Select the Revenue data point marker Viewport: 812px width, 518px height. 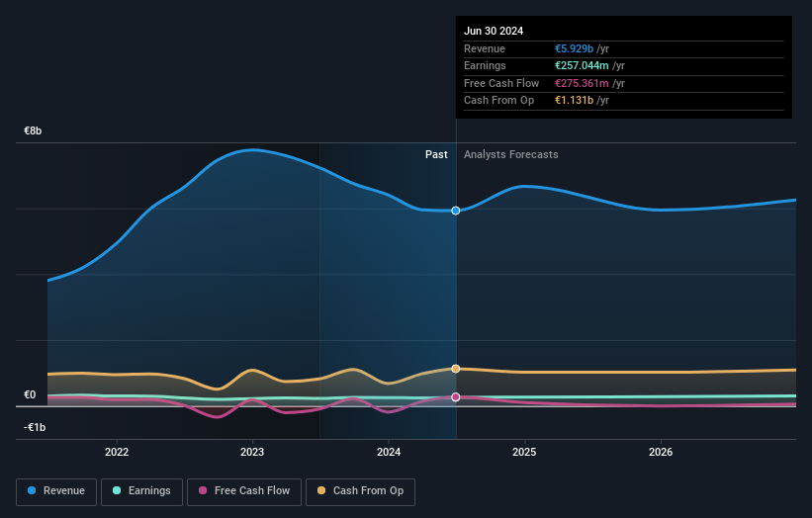pyautogui.click(x=456, y=211)
